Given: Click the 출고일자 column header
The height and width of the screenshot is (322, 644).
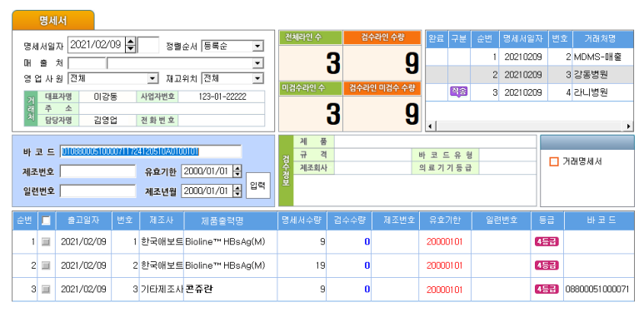Looking at the screenshot, I should (x=83, y=220).
